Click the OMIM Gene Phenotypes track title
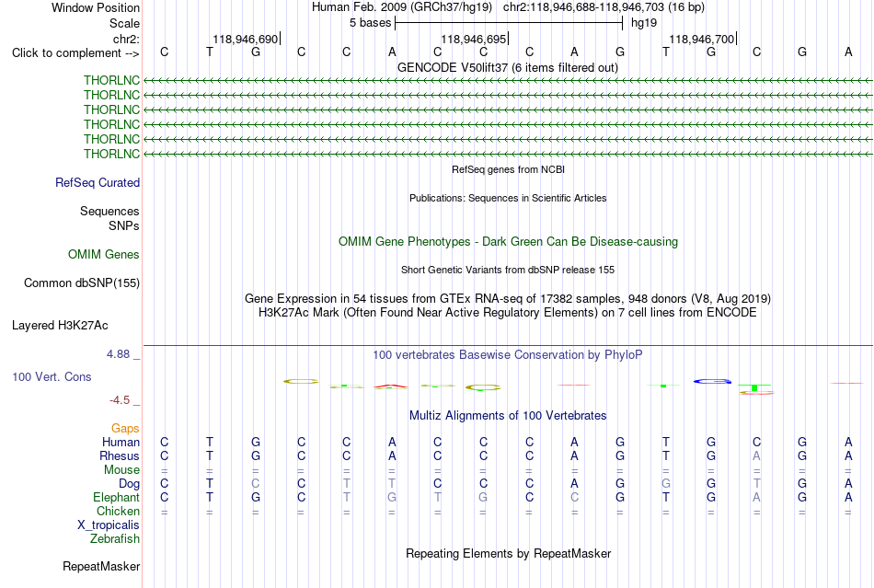 (509, 242)
